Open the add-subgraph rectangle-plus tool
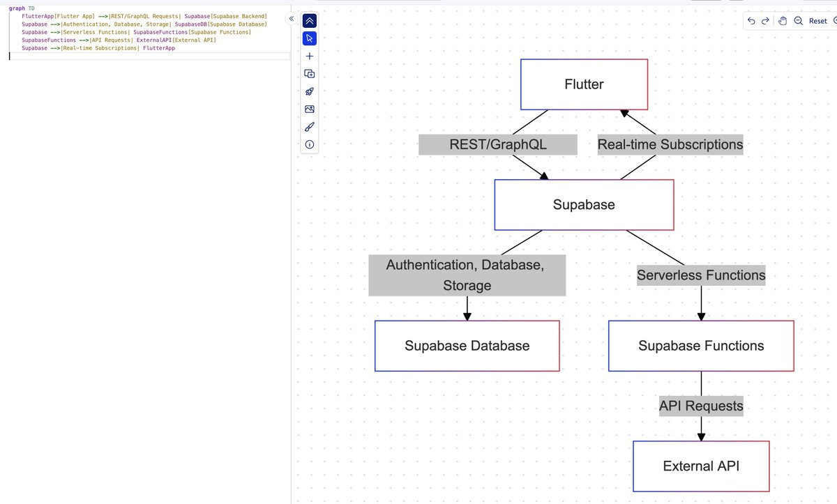837x504 pixels. pos(310,74)
